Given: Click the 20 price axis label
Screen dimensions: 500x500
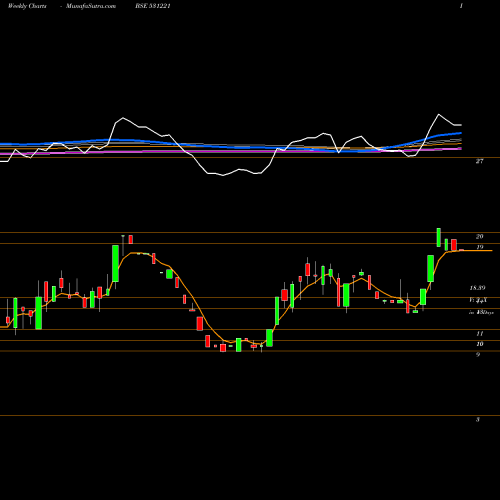Looking at the screenshot, I should point(479,236).
